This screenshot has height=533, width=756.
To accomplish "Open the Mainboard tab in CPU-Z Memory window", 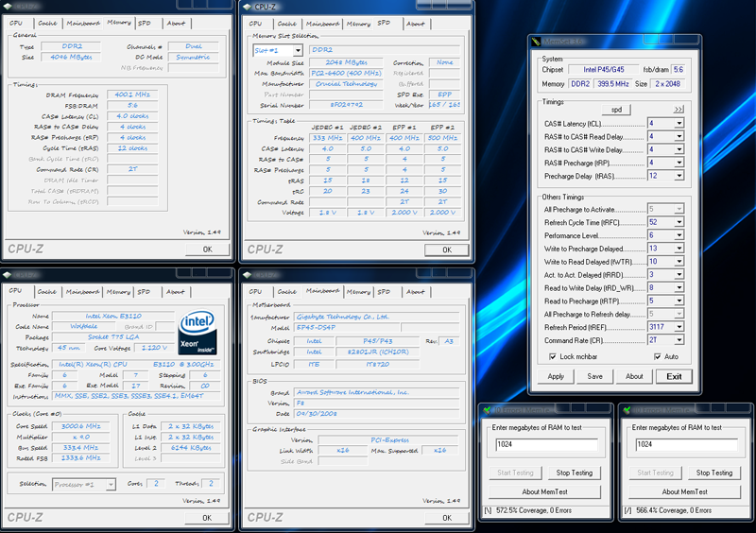I will 83,23.
